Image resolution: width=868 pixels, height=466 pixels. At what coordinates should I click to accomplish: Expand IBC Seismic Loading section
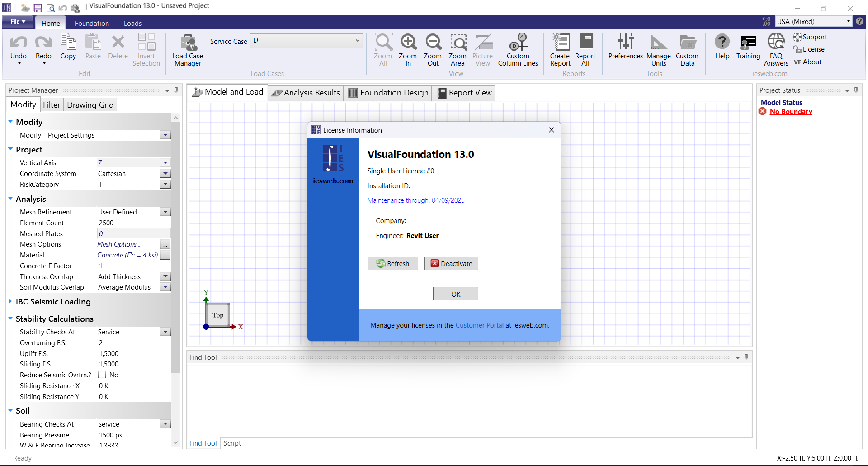click(x=10, y=301)
